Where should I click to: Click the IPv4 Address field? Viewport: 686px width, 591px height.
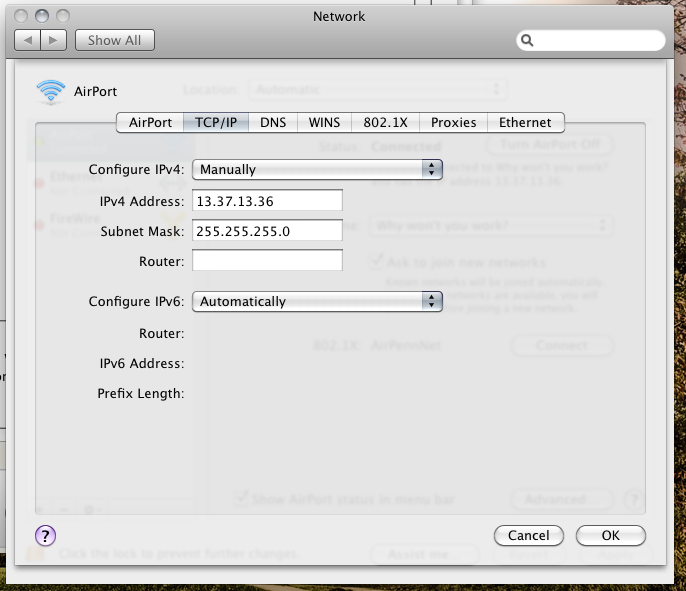click(267, 201)
